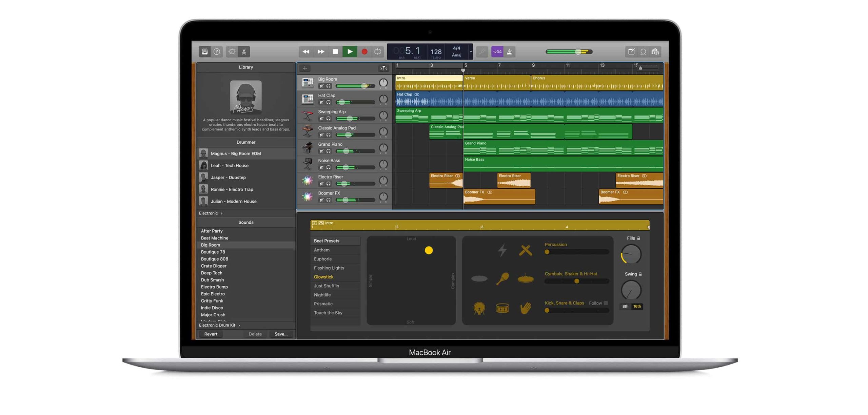This screenshot has height=415, width=868.
Task: Select the Nightlife beat preset
Action: tap(335, 294)
